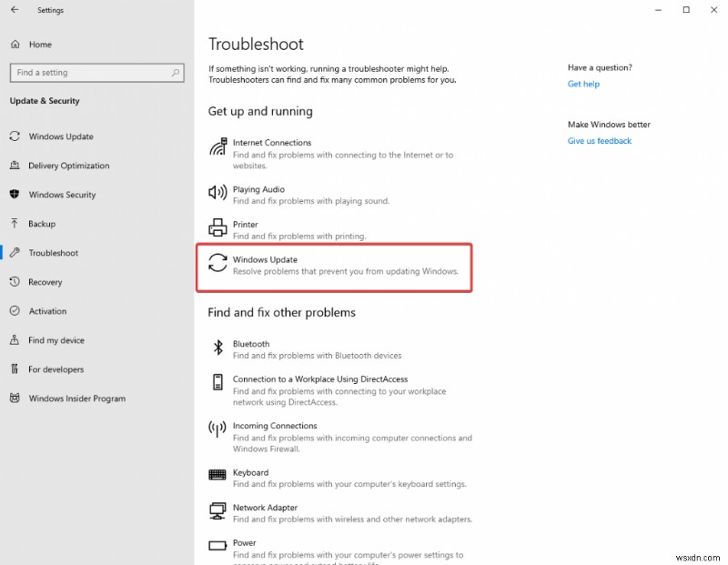Click the back arrow
The image size is (728, 565).
point(15,10)
